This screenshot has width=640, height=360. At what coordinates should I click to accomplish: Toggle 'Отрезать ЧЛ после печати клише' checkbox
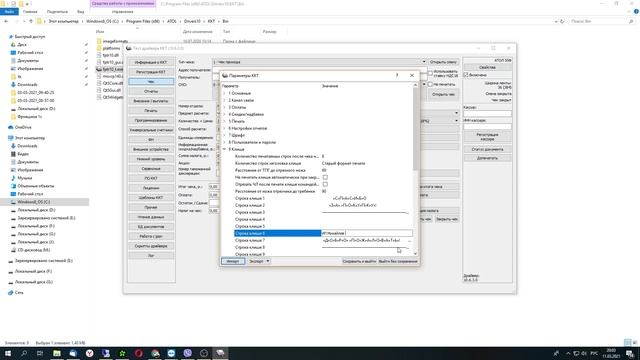[x=325, y=184]
